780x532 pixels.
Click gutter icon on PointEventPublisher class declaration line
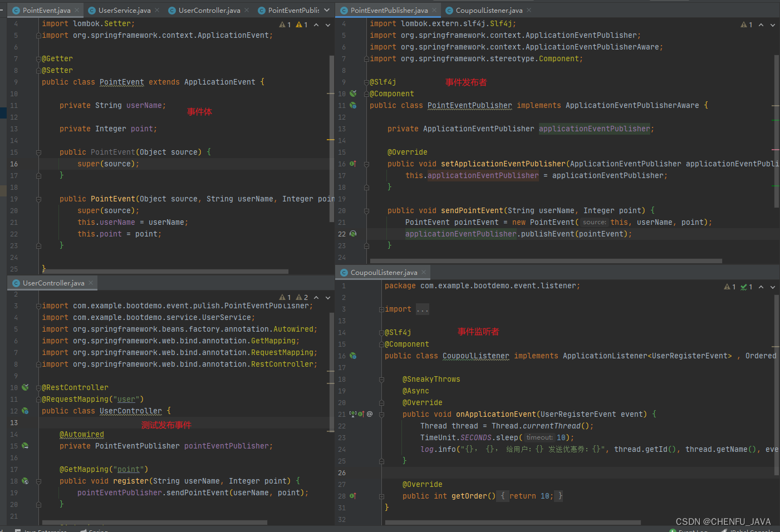353,105
